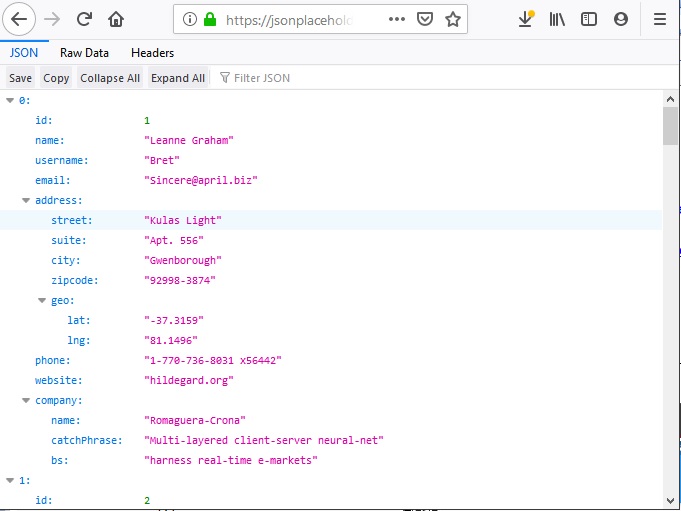Open the Firefox account avatar icon
The image size is (681, 511).
[x=621, y=19]
